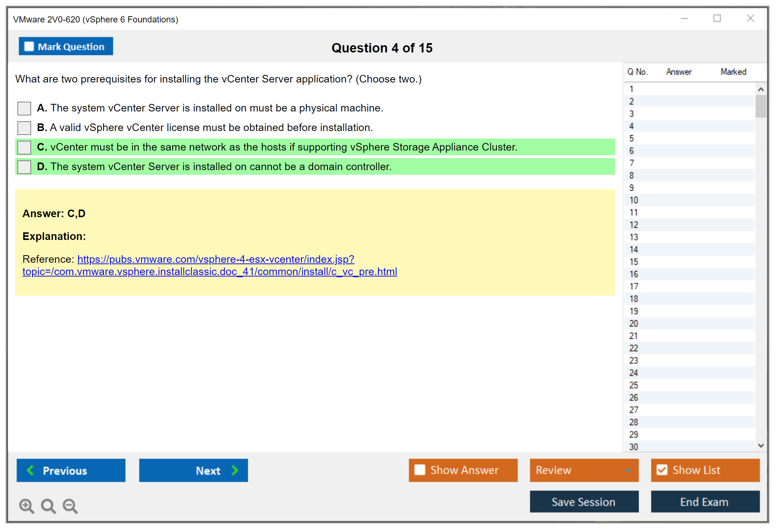Image resolution: width=778 pixels, height=532 pixels.
Task: Toggle the Show Answer checkbox
Action: [x=420, y=470]
